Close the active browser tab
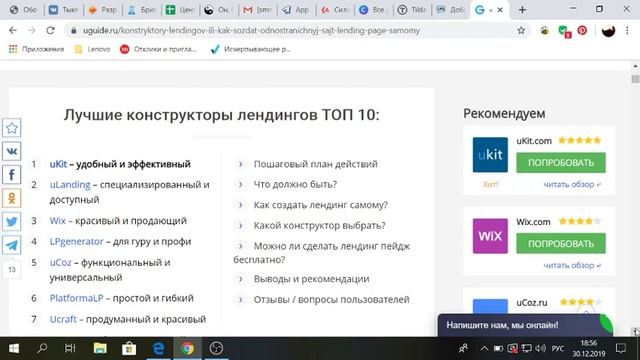Viewport: 640px width, 360px height. 500,10
